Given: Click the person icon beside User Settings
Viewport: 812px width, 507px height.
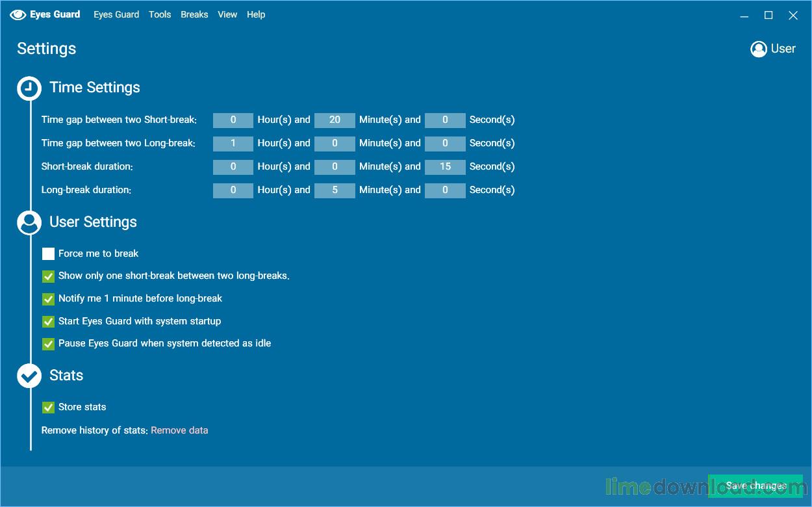Looking at the screenshot, I should pos(29,222).
